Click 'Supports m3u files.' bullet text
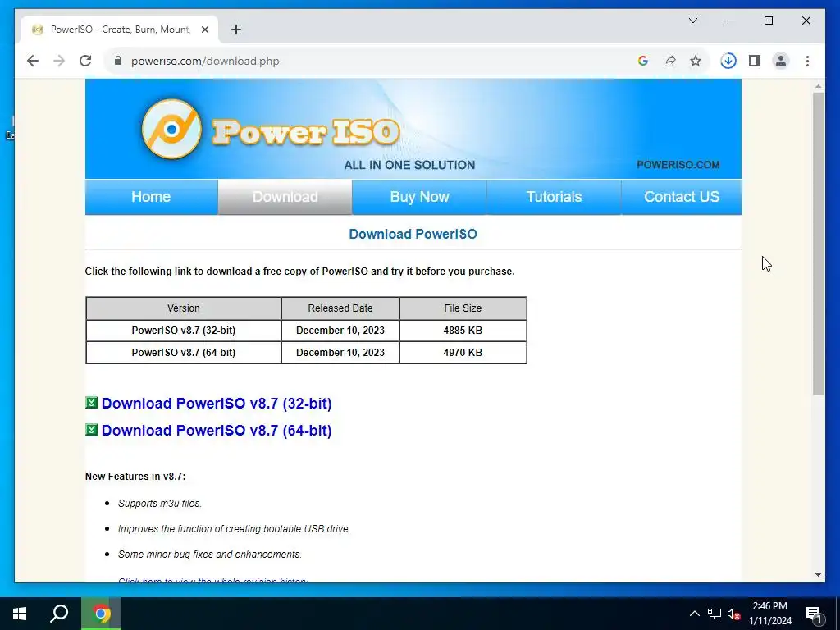This screenshot has height=630, width=840. coord(160,504)
